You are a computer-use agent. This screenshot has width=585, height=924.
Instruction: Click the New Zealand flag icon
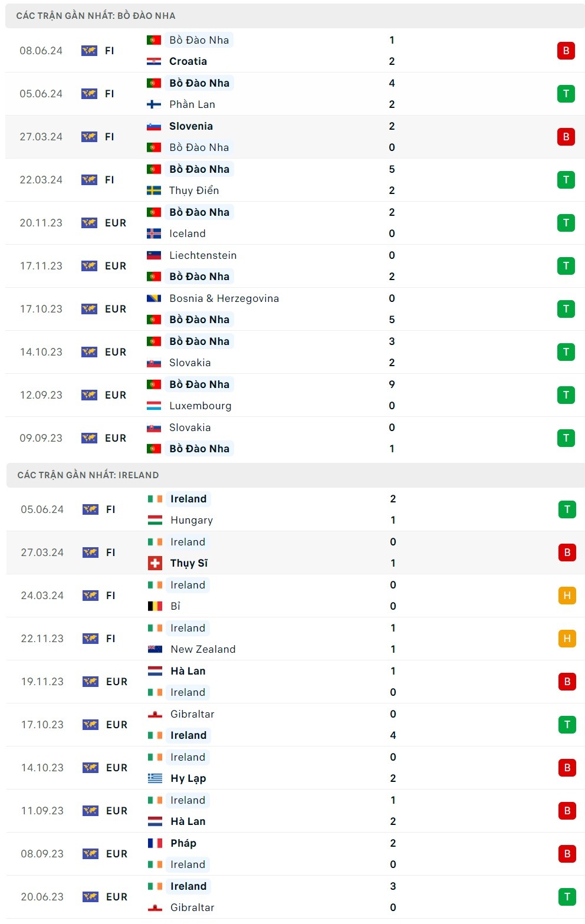tap(155, 649)
